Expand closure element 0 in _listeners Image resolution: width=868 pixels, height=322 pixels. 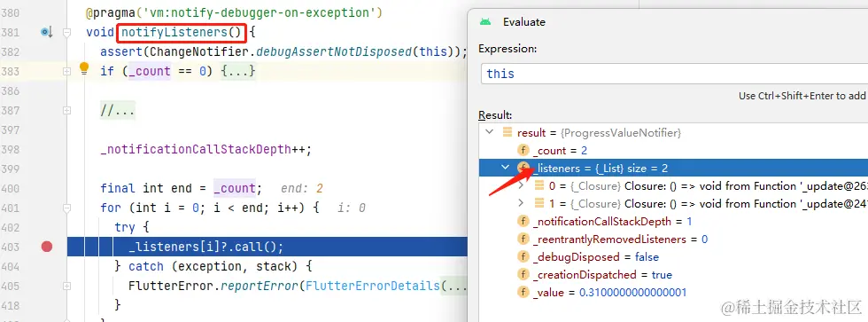tap(521, 185)
